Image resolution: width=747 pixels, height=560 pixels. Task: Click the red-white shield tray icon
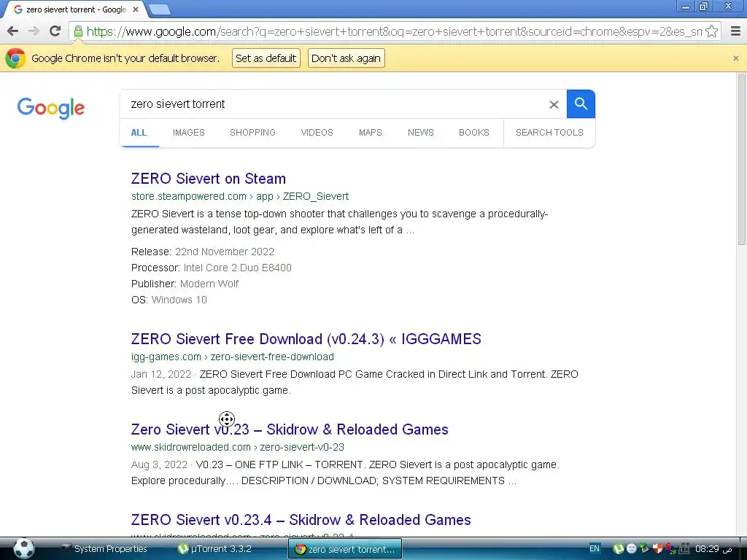click(657, 548)
